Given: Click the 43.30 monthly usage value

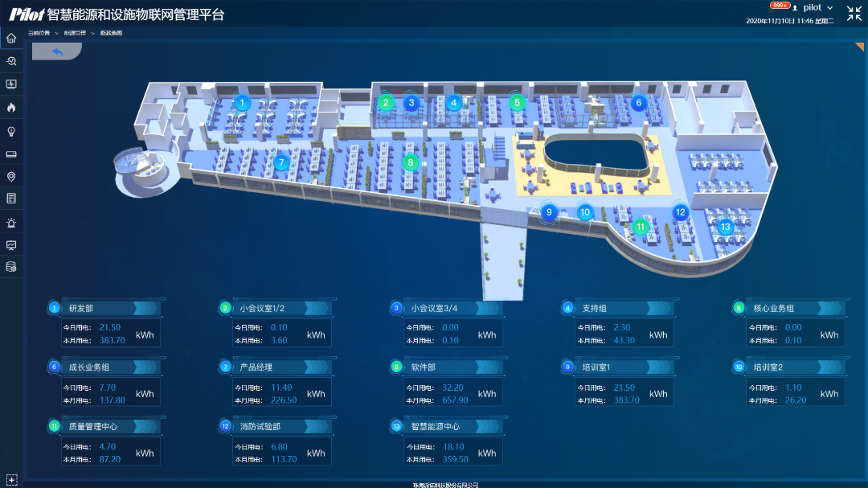Looking at the screenshot, I should click(624, 341).
